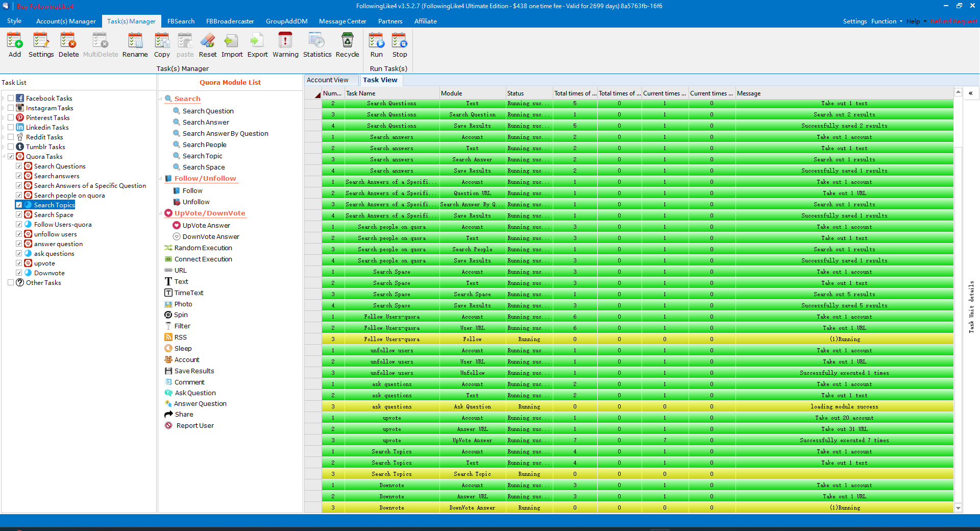980x531 pixels.
Task: Collapse the Follow/Unfollow module group
Action: [x=161, y=178]
